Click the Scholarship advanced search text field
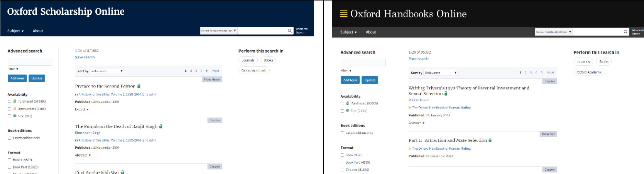This screenshot has height=174, width=644. (x=30, y=61)
